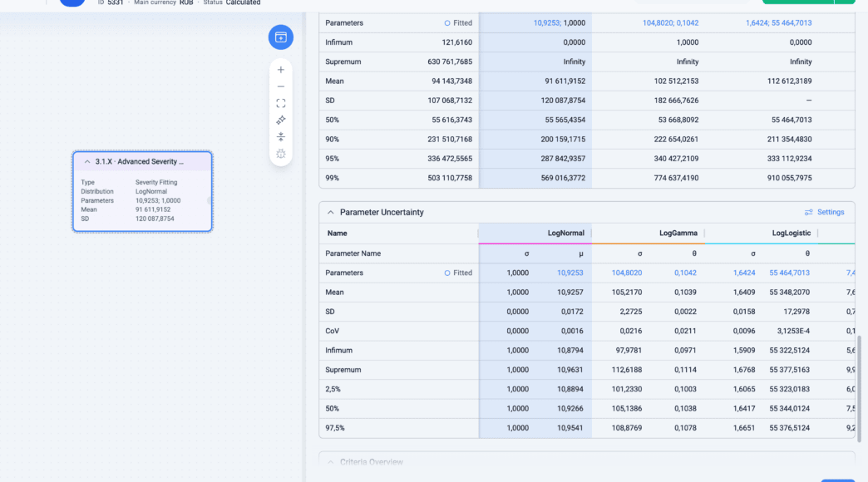
Task: Click the 1,6424; 55 464,7013 parameters link
Action: point(778,23)
